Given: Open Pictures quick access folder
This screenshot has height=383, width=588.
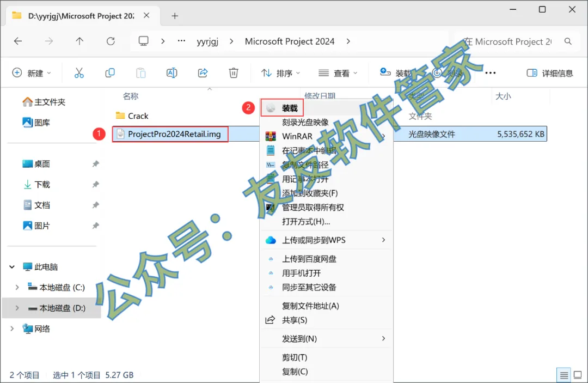Looking at the screenshot, I should [x=36, y=226].
